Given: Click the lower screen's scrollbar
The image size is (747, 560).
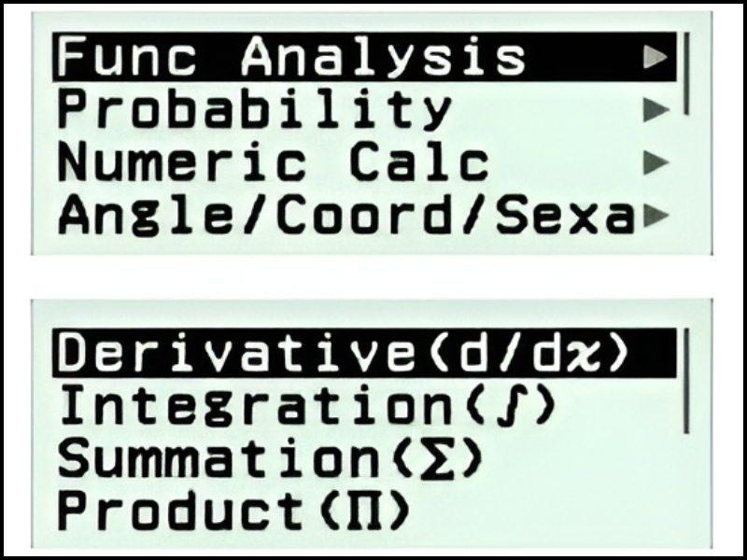Looking at the screenshot, I should (x=686, y=381).
